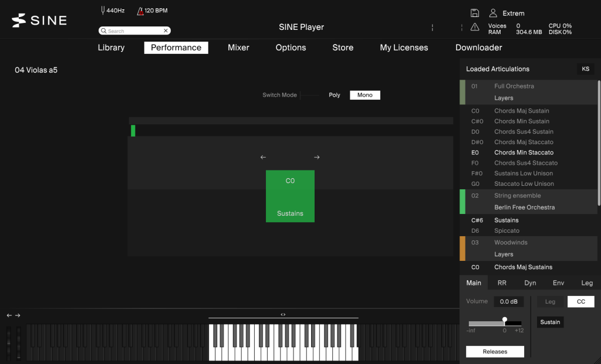Toggle the CC button
Image resolution: width=601 pixels, height=364 pixels.
[x=580, y=302]
